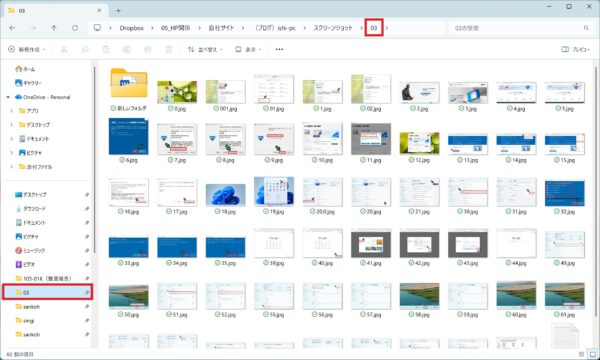600x360 pixels.
Task: Click the PC icon in the address bar
Action: point(97,28)
